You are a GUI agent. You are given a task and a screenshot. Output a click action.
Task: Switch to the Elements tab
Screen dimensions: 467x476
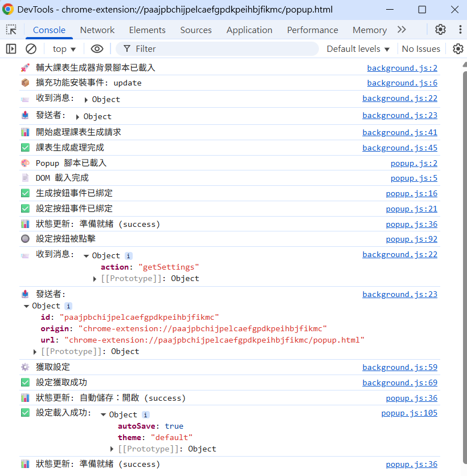(147, 30)
